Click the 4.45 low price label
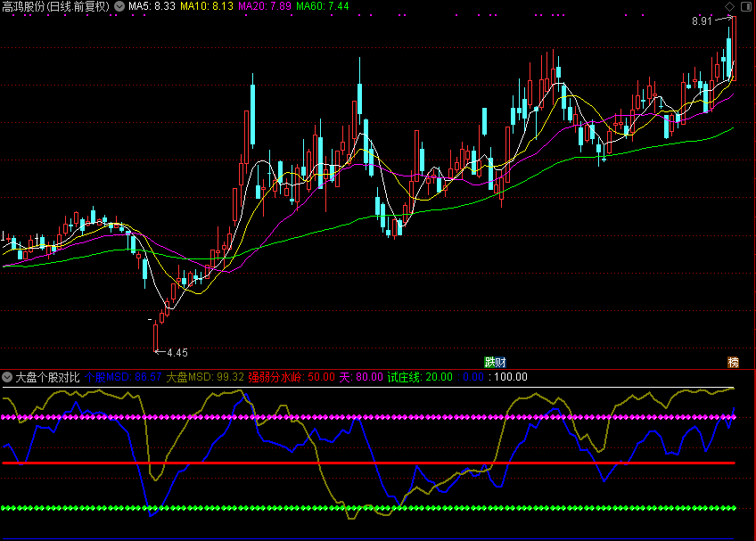Screen dimensions: 756x541 click(x=177, y=352)
